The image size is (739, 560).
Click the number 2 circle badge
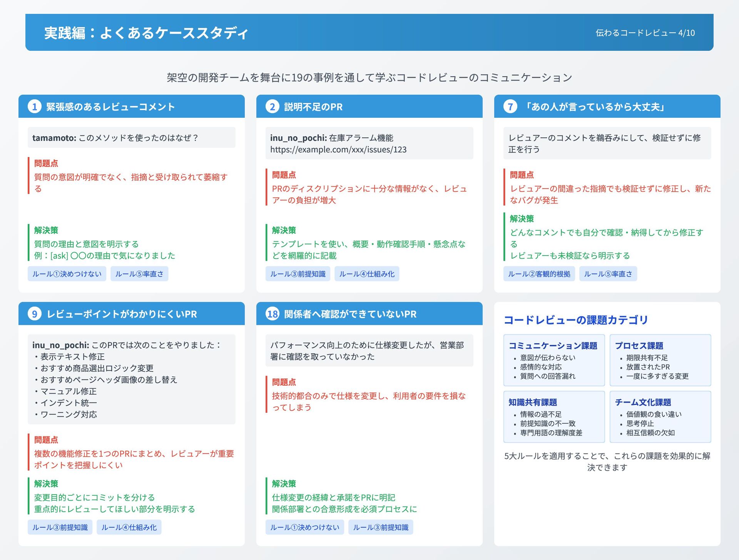(x=273, y=107)
